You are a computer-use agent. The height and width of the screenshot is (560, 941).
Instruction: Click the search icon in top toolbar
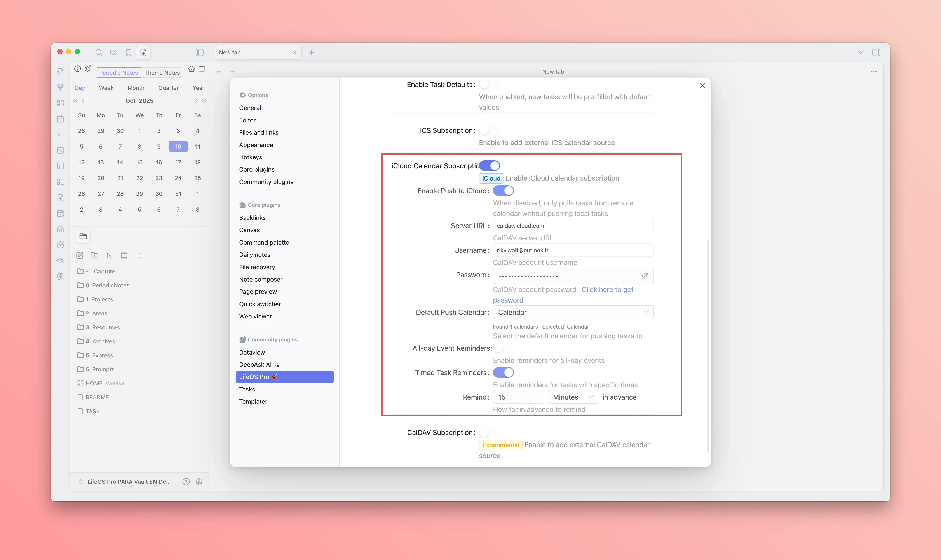tap(99, 52)
